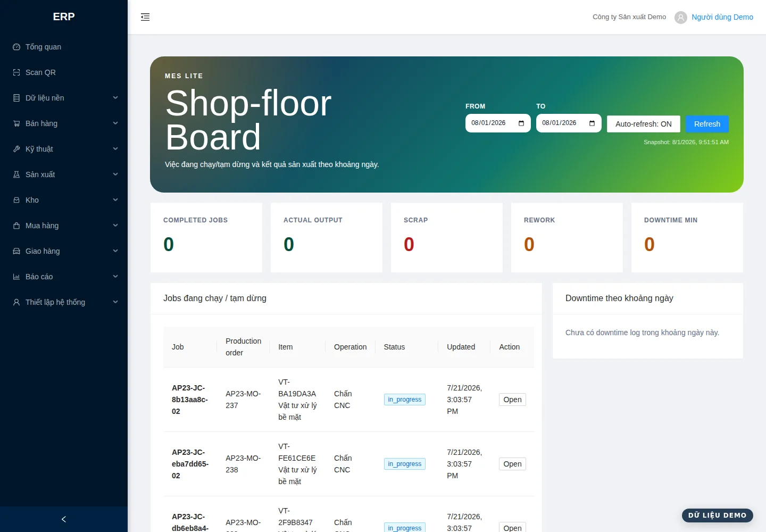The height and width of the screenshot is (532, 766).
Task: Expand the Báo cáo submenu chevron
Action: (x=115, y=277)
